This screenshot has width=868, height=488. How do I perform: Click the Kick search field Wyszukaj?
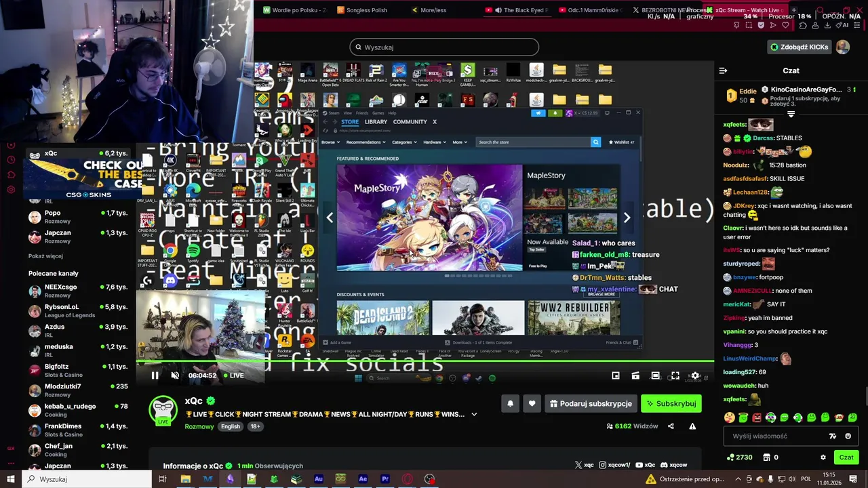click(x=444, y=47)
